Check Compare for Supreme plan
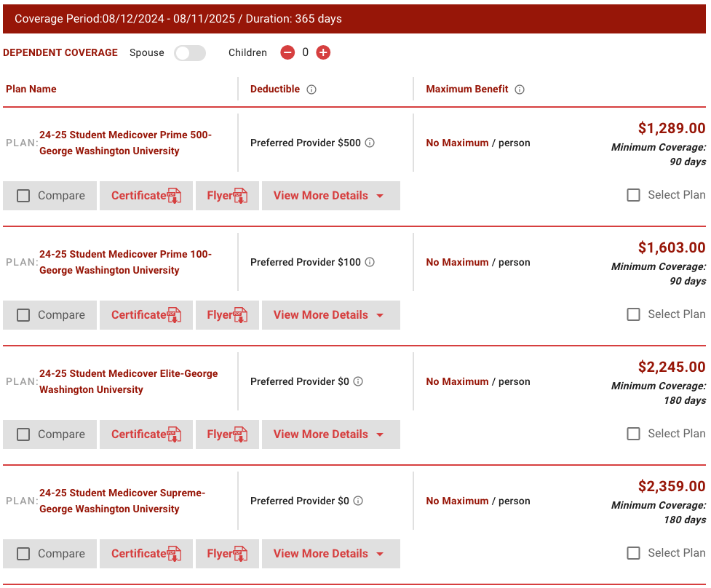This screenshot has width=711, height=588. [23, 554]
